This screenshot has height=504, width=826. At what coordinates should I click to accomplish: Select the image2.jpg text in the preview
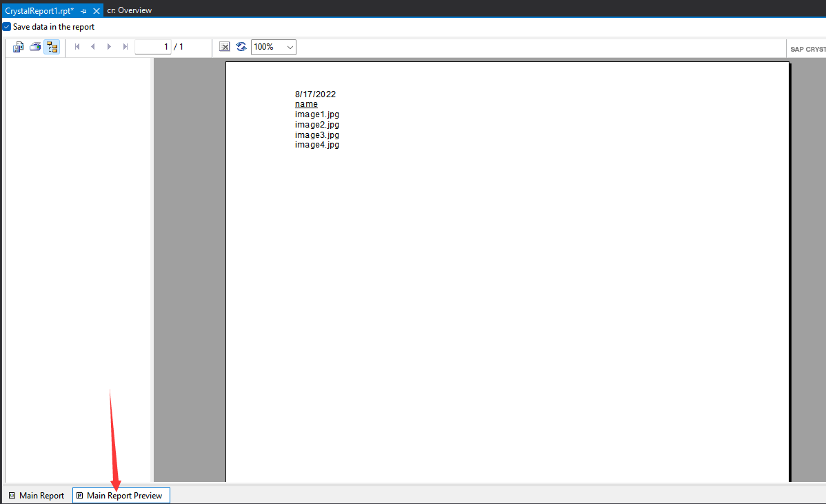click(316, 124)
